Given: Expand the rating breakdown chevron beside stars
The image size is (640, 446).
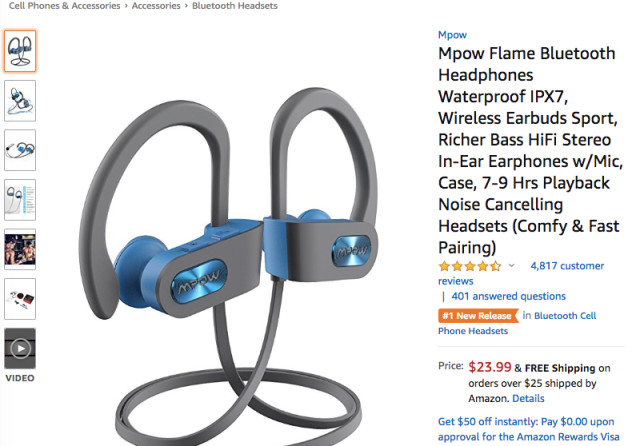Looking at the screenshot, I should pos(511,266).
